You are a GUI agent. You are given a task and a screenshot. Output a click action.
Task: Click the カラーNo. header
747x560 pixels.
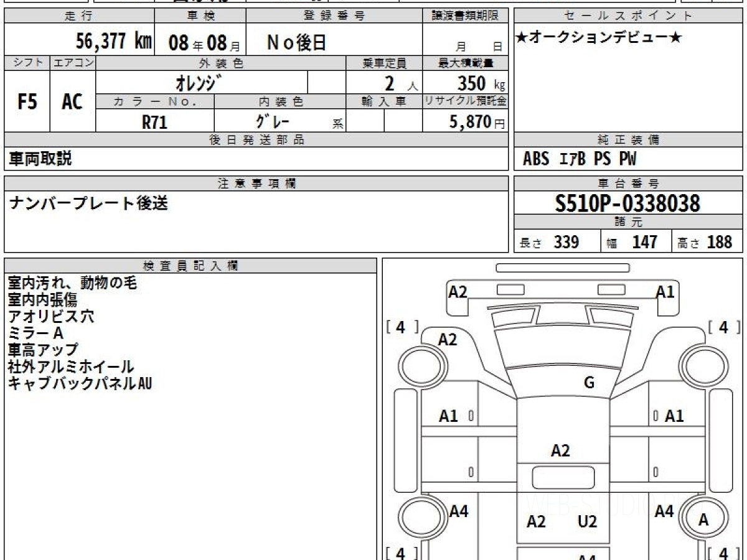coord(155,101)
